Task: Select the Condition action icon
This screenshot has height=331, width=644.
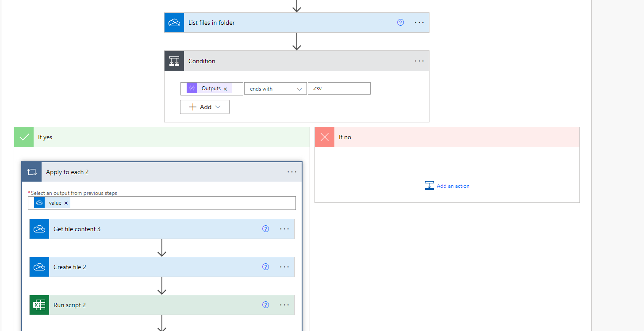Action: tap(174, 61)
